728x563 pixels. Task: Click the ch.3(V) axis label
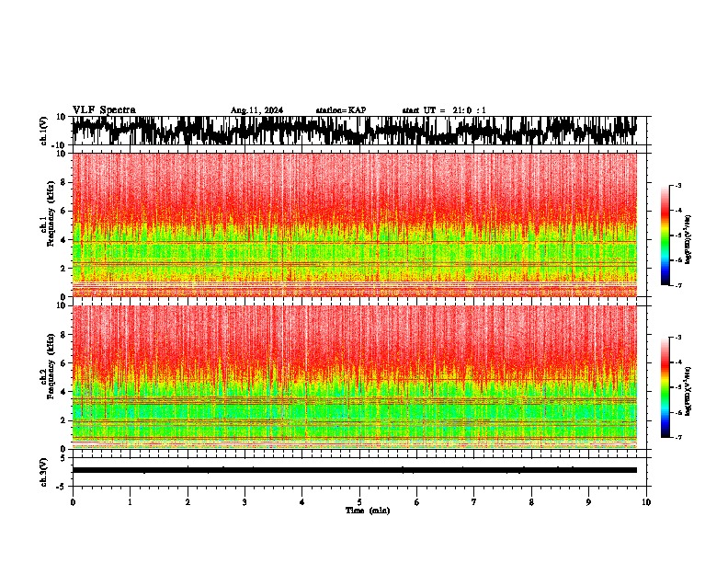(x=44, y=472)
